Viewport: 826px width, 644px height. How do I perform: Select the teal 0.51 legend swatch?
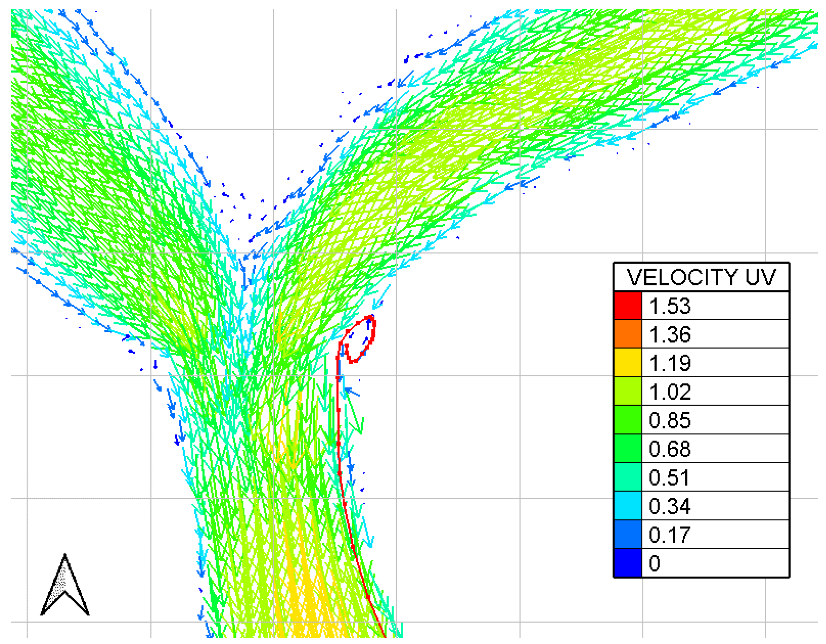(628, 477)
